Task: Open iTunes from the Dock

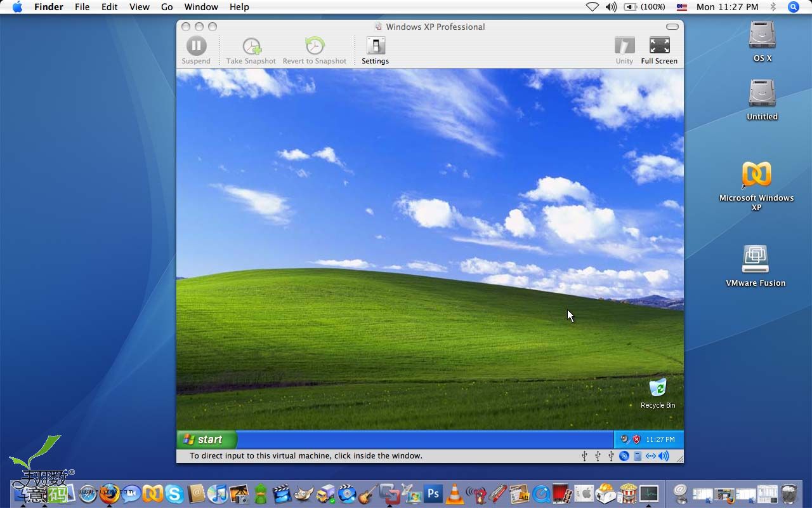Action: [x=217, y=493]
